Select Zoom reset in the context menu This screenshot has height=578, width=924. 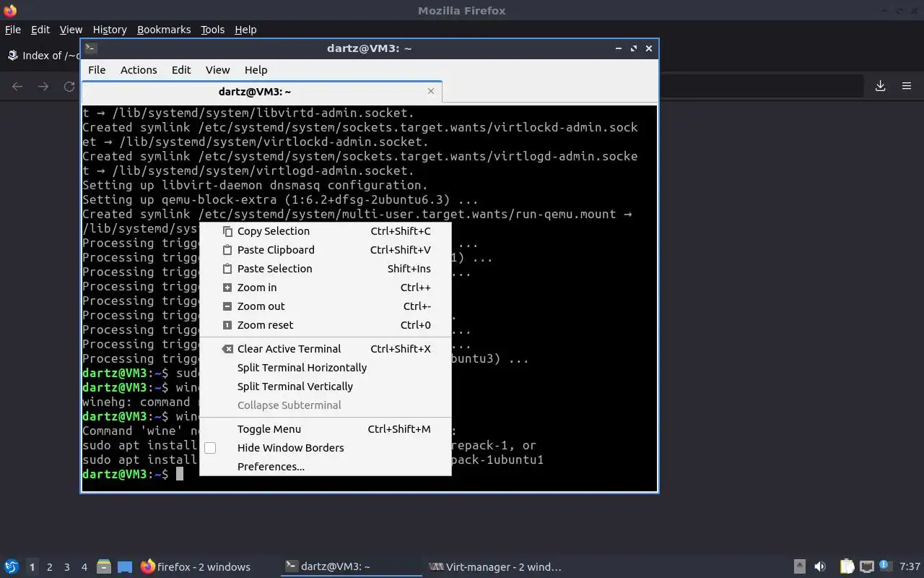[325, 325]
